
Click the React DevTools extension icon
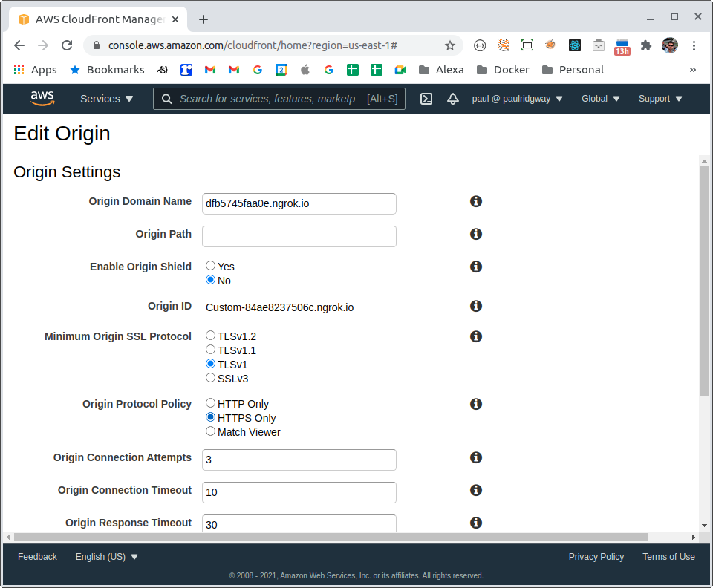click(575, 45)
